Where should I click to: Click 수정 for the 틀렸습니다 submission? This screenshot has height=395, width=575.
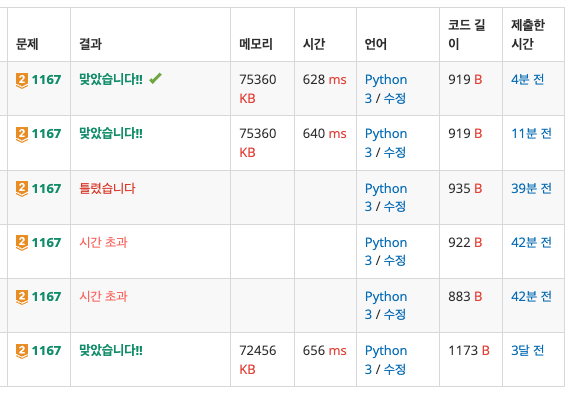click(x=395, y=206)
